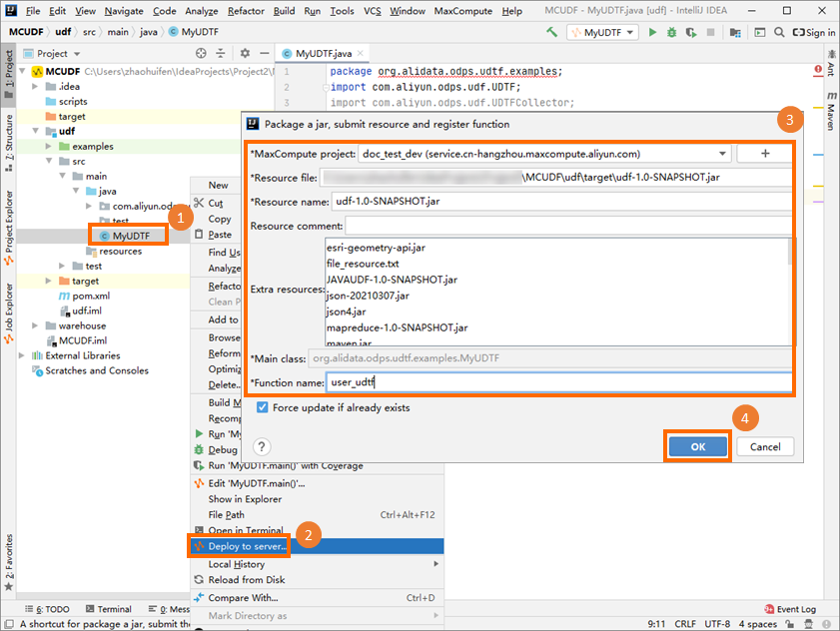This screenshot has height=631, width=840.
Task: Open Project panel settings gear
Action: [245, 53]
